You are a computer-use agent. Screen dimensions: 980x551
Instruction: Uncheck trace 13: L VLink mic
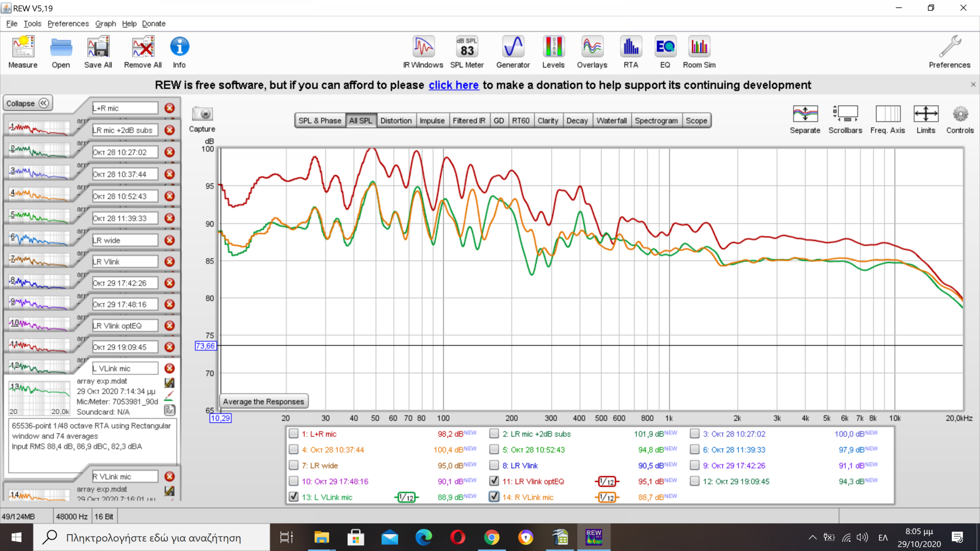pos(293,497)
